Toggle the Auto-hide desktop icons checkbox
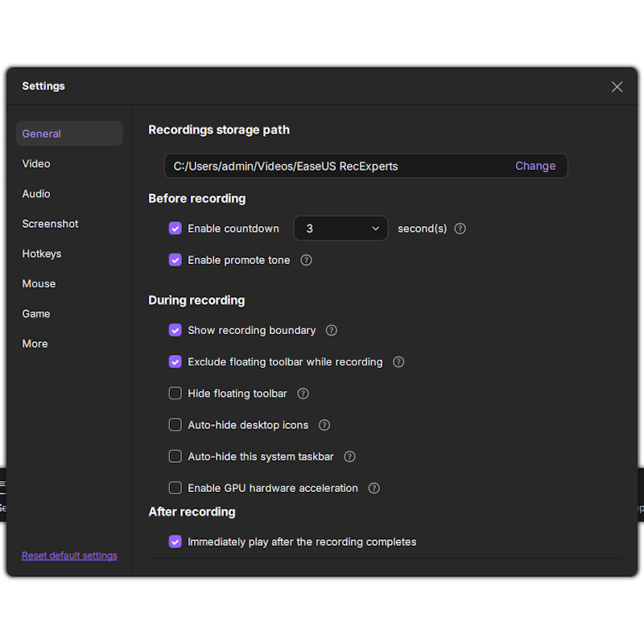644x644 pixels. (x=175, y=425)
